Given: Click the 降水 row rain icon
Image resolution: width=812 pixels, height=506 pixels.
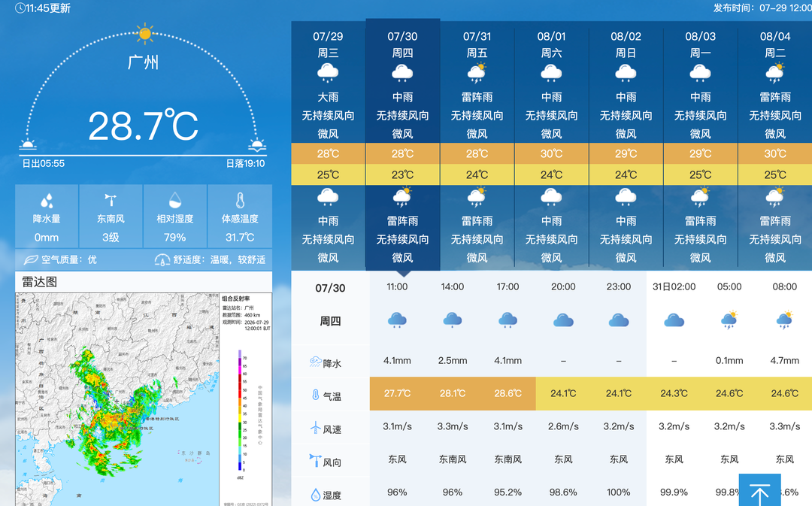Looking at the screenshot, I should pyautogui.click(x=315, y=362).
